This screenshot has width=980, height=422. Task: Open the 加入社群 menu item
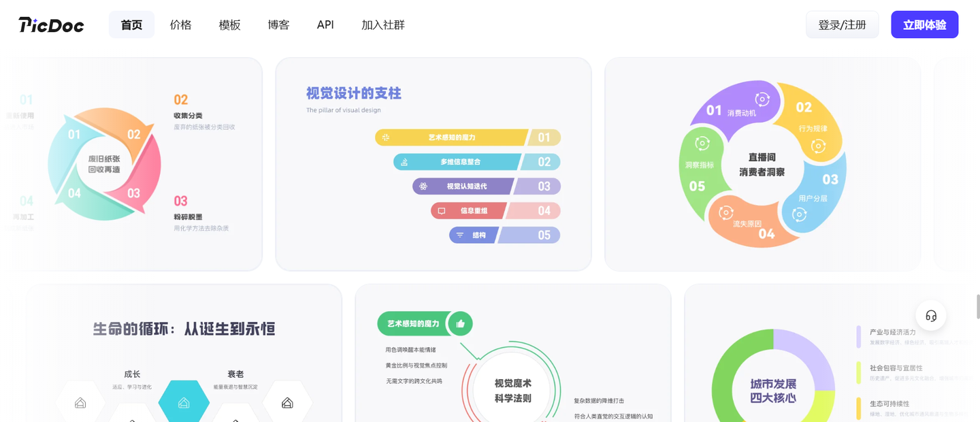tap(383, 25)
